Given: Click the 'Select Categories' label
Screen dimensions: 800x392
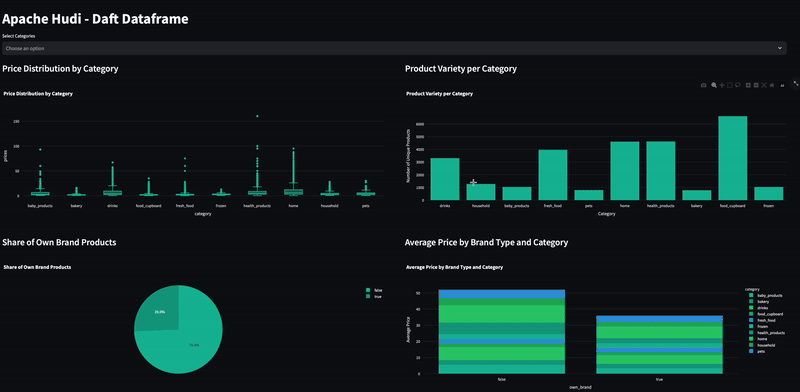Looking at the screenshot, I should (18, 36).
